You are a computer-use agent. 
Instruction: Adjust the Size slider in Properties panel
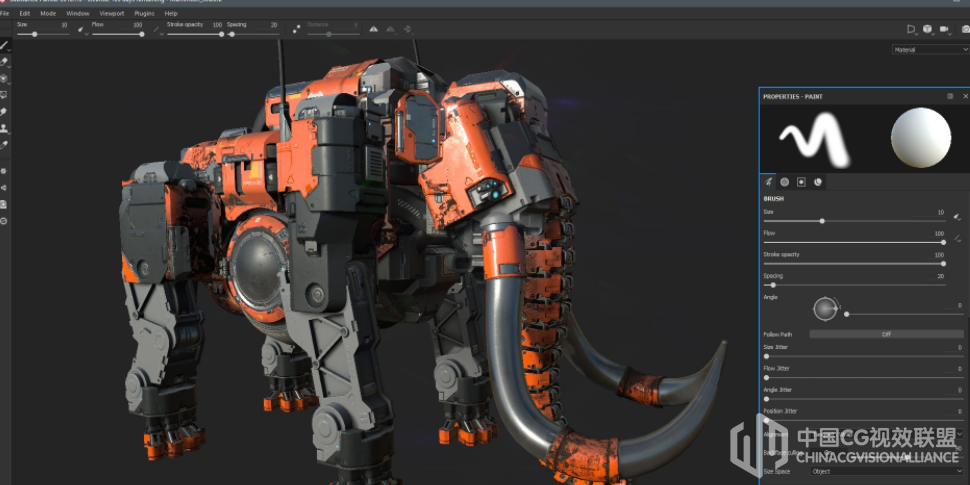854,221
